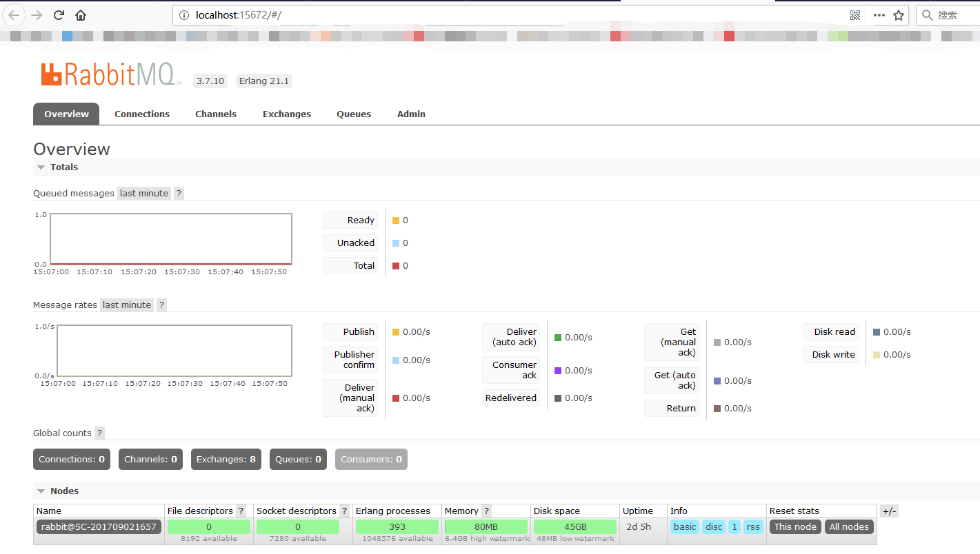Open the Queues tab
The height and width of the screenshot is (554, 980).
(x=354, y=114)
